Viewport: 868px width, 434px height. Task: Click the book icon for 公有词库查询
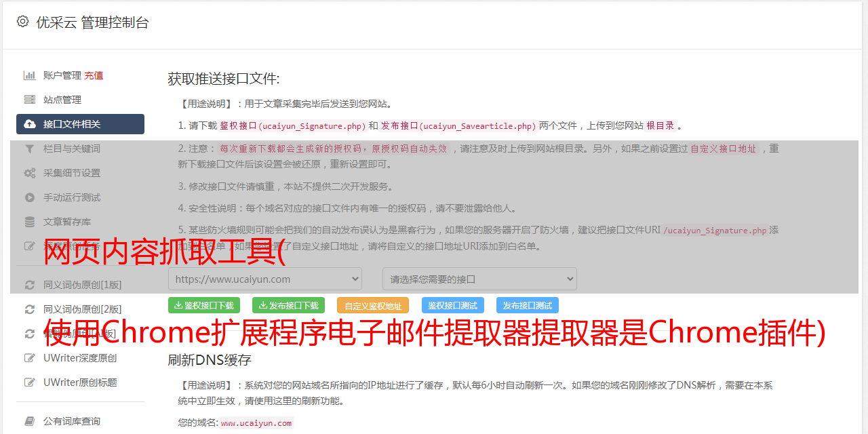[x=30, y=421]
